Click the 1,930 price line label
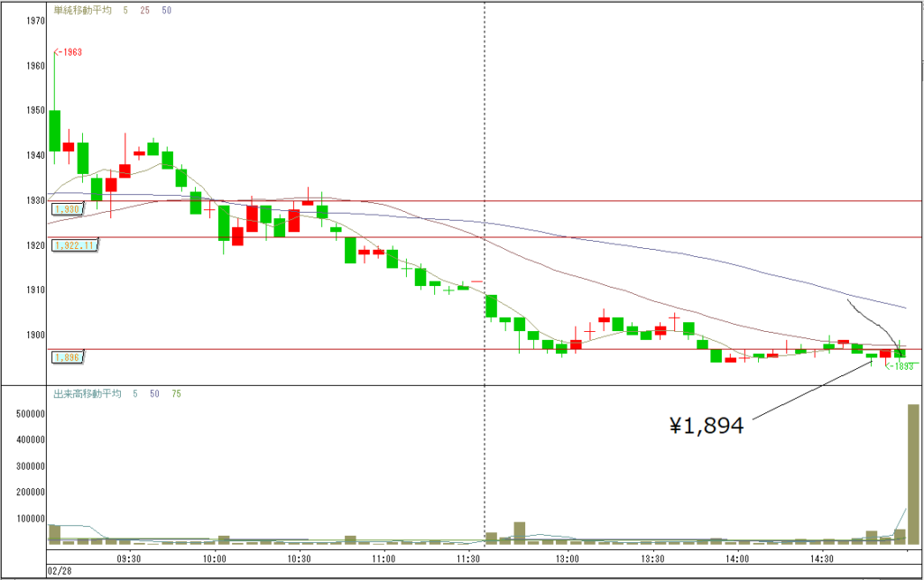 tap(67, 209)
